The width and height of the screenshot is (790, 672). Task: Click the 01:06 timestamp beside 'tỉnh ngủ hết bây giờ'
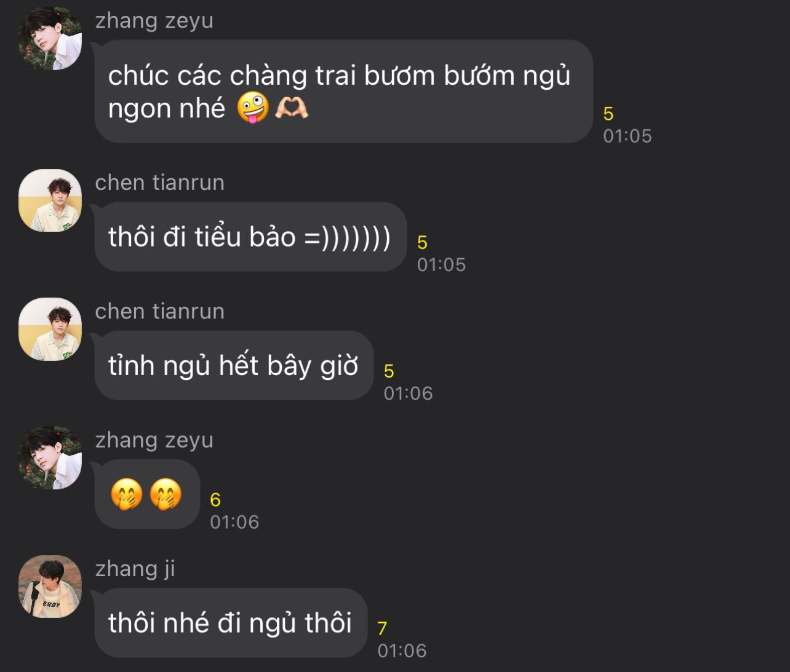(409, 393)
